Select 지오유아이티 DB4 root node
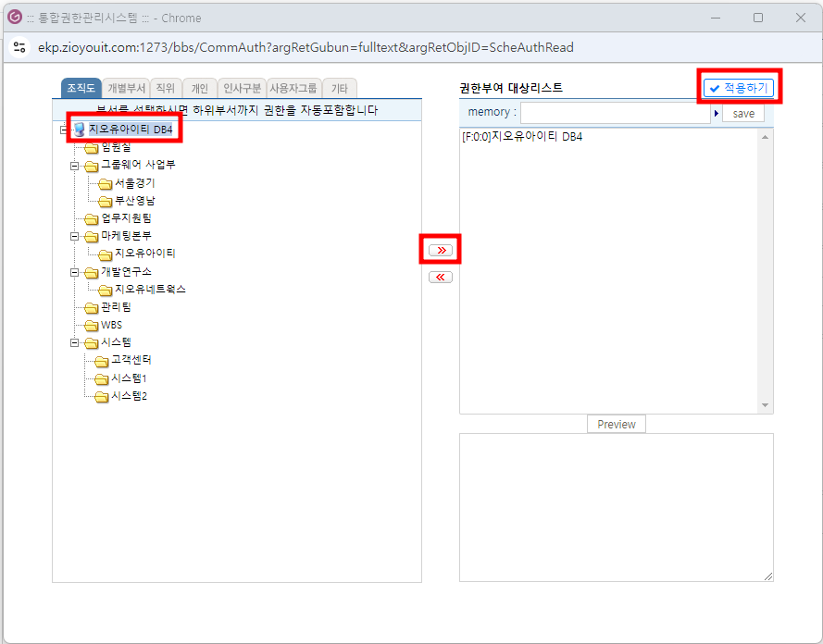The image size is (823, 644). (131, 129)
